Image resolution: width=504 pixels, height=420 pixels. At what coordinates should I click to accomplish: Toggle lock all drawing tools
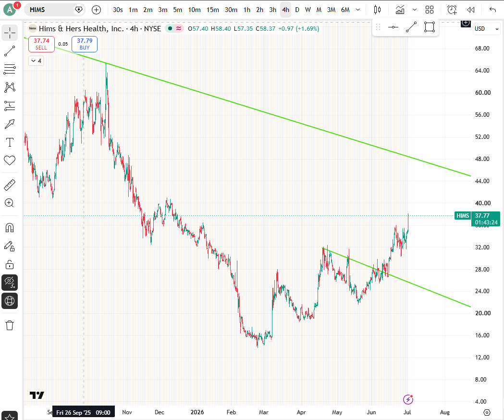click(10, 265)
